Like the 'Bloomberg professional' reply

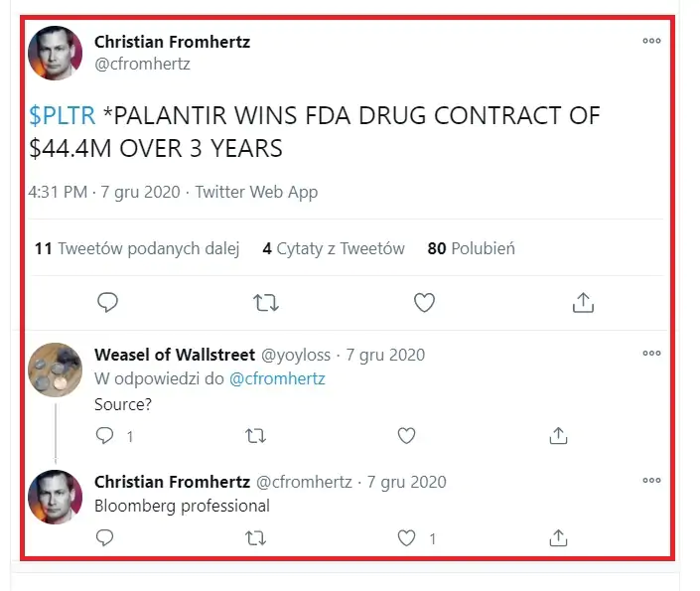405,538
